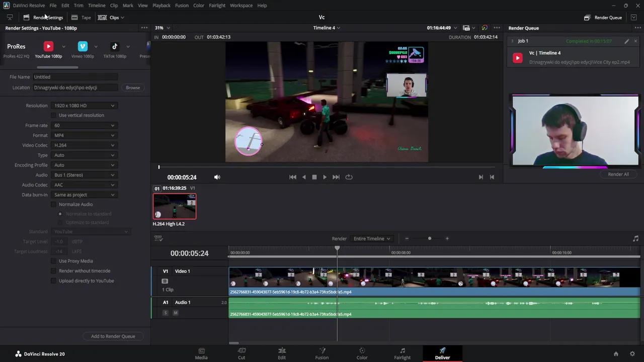Open the Help menu
The height and width of the screenshot is (362, 644).
(x=262, y=6)
